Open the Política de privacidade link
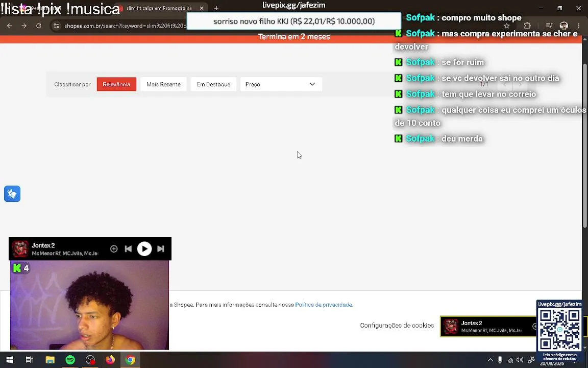The height and width of the screenshot is (368, 588). (324, 305)
